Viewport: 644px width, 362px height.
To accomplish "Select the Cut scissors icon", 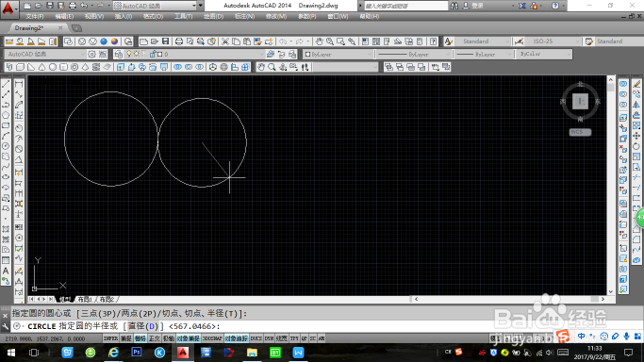I will point(225,41).
